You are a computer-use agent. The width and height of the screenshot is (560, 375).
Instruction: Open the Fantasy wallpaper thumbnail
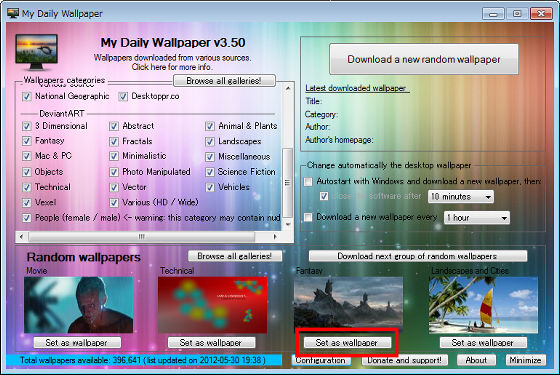coord(348,302)
